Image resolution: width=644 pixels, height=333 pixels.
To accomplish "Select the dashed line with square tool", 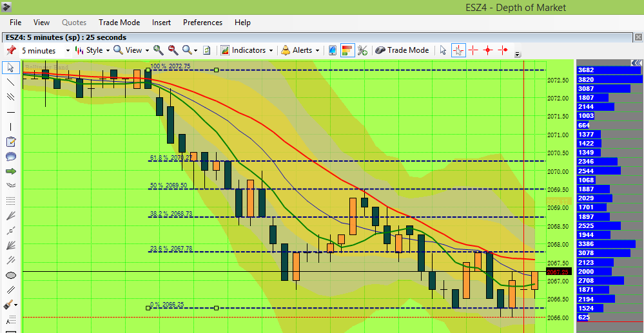I will [x=11, y=231].
